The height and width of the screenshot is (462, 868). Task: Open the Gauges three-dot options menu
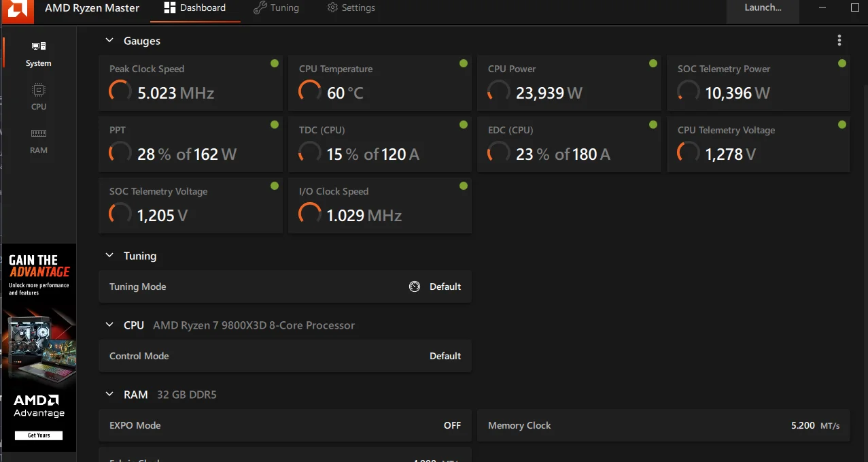[x=839, y=41]
